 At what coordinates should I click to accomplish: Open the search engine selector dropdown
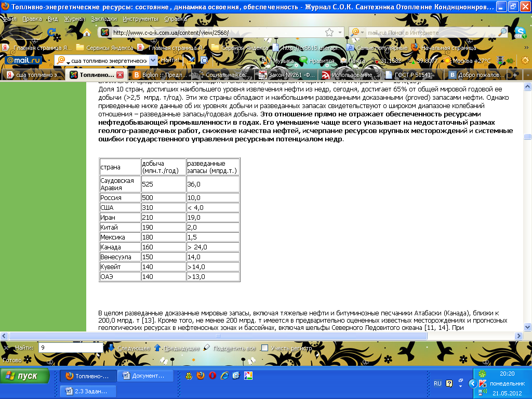point(362,33)
